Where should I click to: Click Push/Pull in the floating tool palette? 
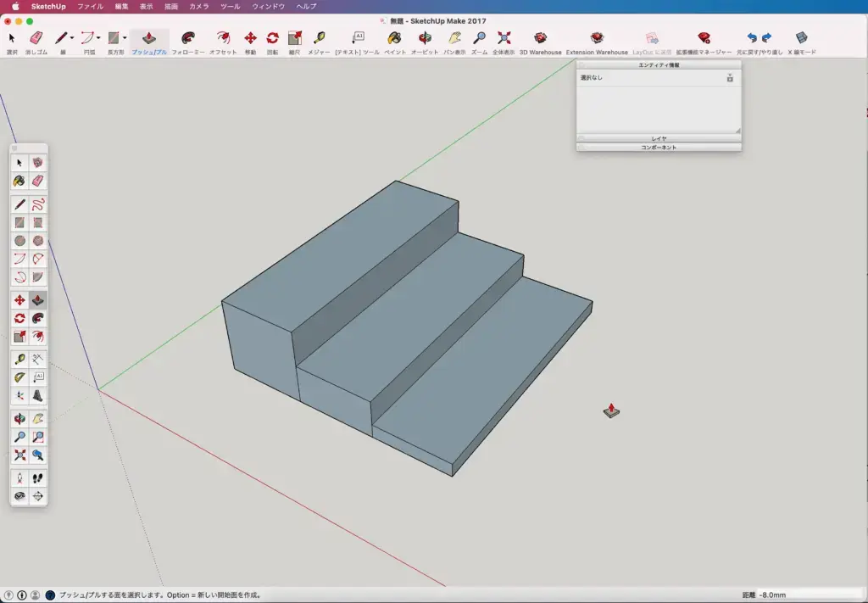pos(37,300)
